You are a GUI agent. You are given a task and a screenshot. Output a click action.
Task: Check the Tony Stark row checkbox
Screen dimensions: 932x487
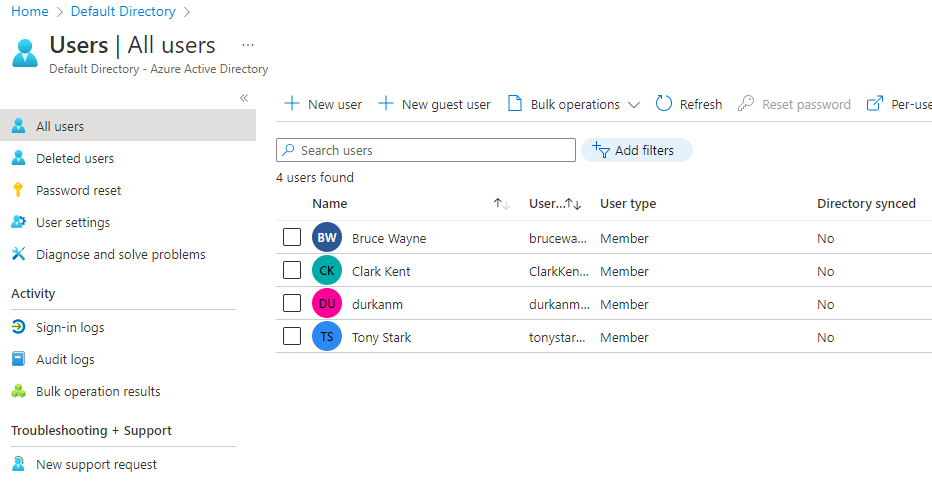[292, 337]
